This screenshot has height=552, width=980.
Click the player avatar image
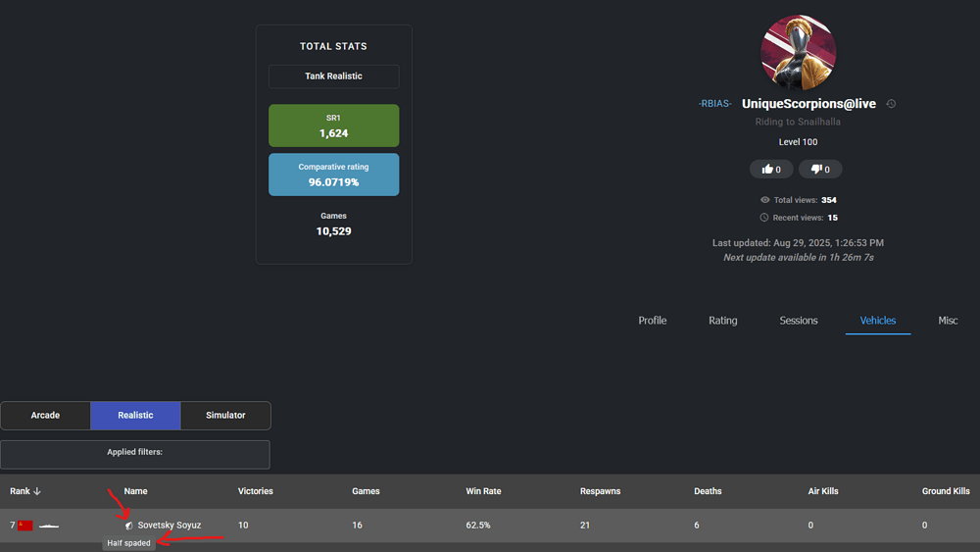point(798,52)
